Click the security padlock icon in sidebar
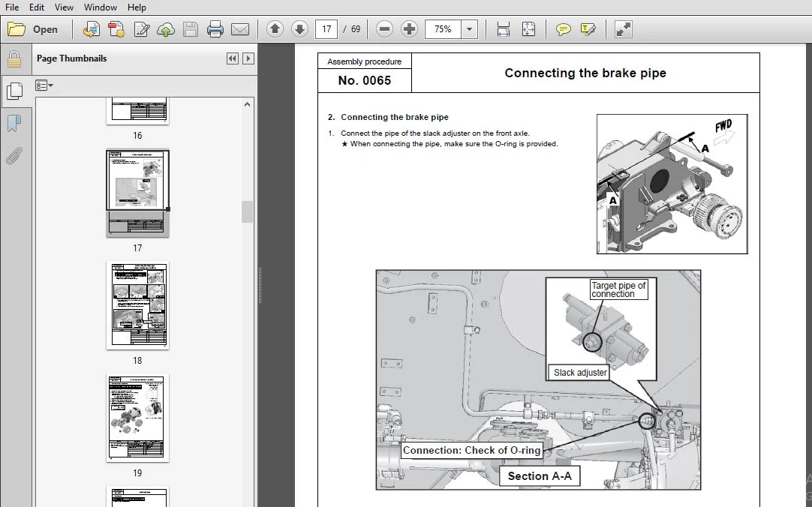Screen dimensions: 812x507 14,59
